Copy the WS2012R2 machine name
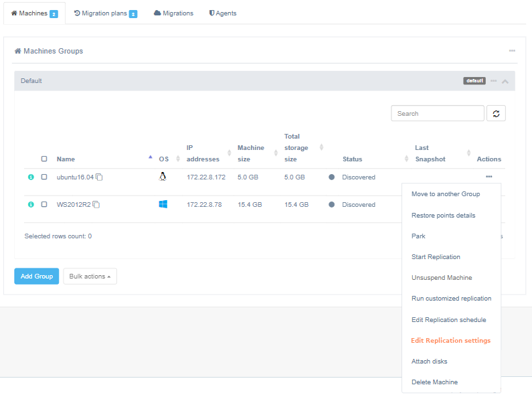Screen dimensions: 532x395 pos(96,205)
